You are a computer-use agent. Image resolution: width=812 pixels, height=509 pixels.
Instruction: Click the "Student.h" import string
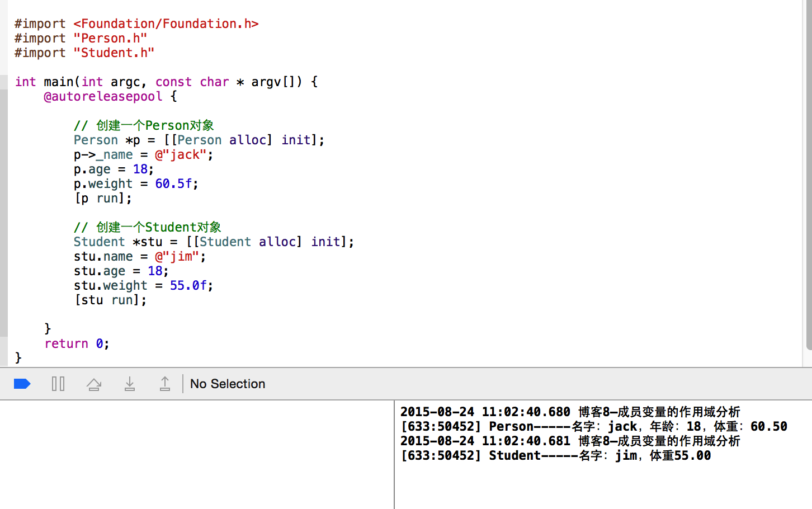114,53
